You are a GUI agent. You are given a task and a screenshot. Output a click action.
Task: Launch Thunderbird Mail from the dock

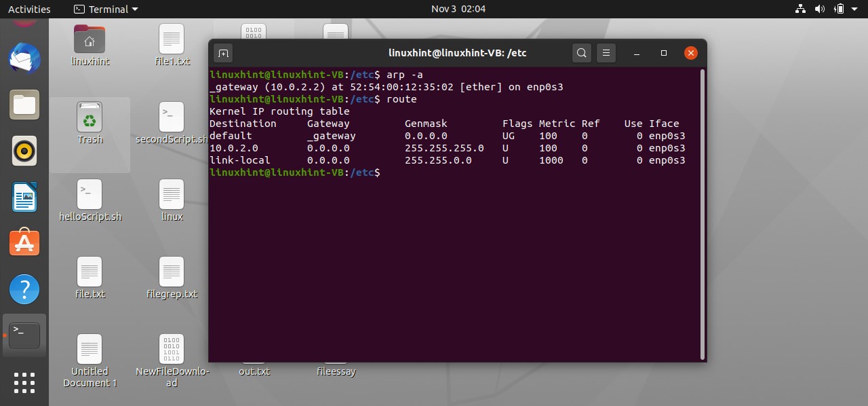tap(24, 58)
